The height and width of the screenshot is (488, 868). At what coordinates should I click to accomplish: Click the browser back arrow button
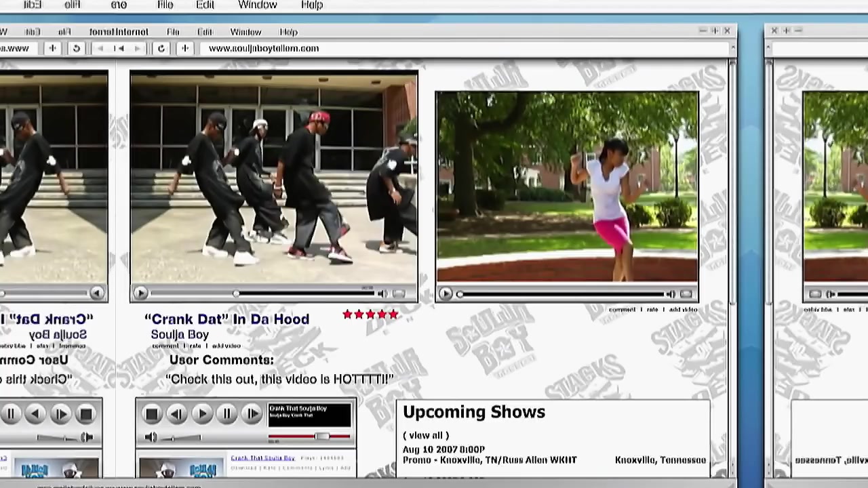point(100,48)
